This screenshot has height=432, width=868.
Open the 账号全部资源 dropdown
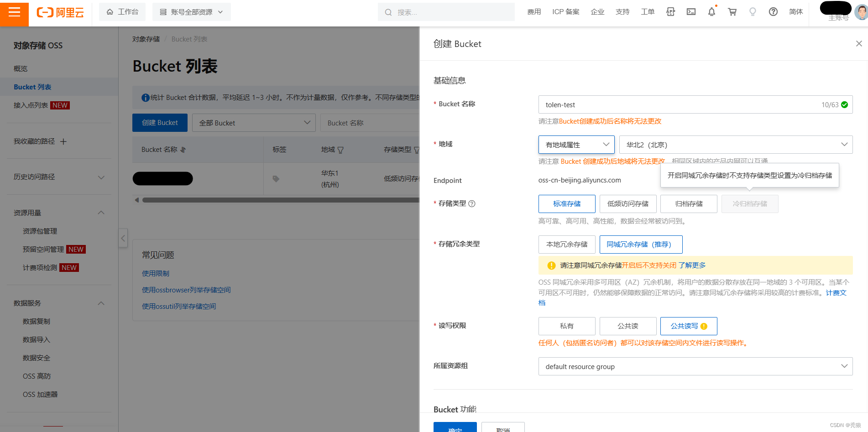point(192,12)
